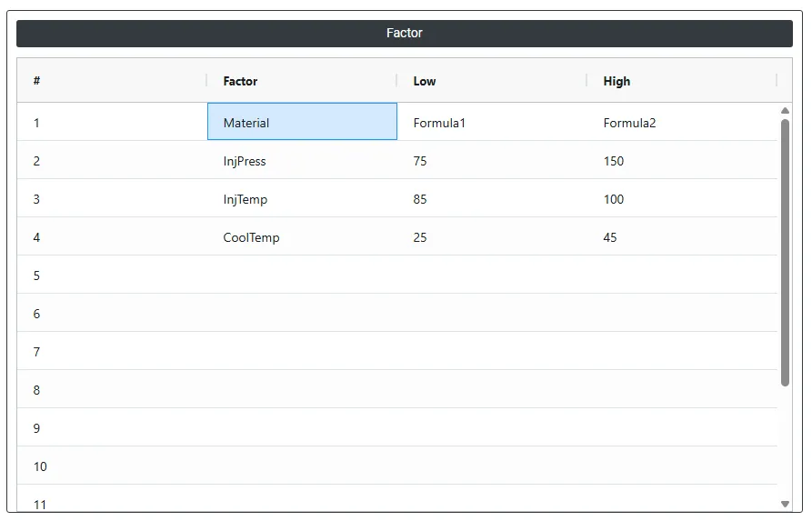The image size is (812, 531).
Task: Click the empty High cell in row 5
Action: pyautogui.click(x=682, y=275)
